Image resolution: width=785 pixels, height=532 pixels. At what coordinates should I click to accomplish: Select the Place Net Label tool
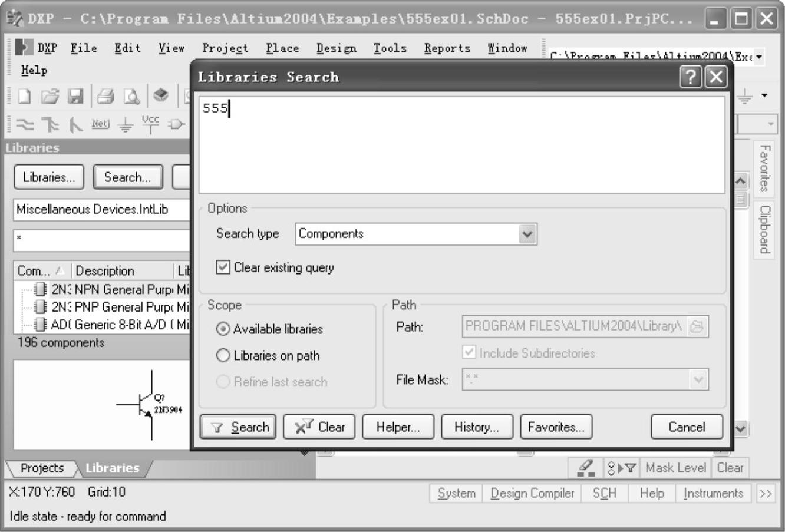pos(101,123)
